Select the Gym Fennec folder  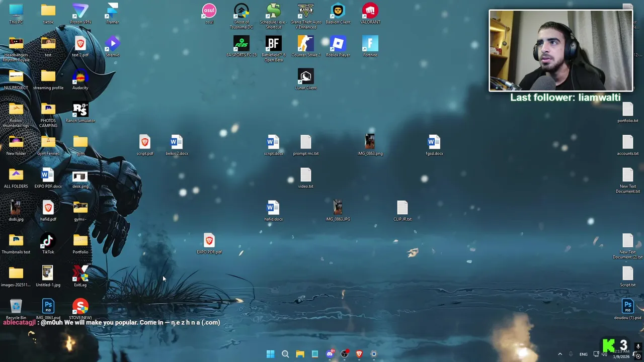click(48, 145)
